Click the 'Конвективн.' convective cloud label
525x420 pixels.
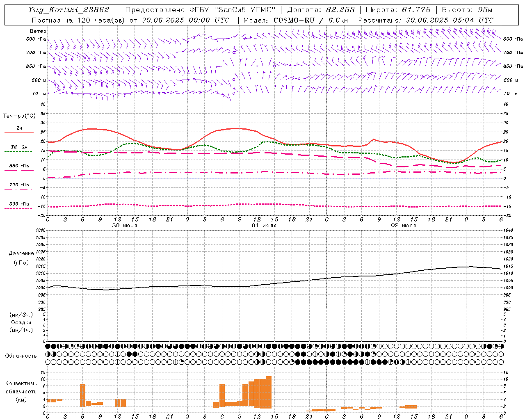pyautogui.click(x=21, y=383)
